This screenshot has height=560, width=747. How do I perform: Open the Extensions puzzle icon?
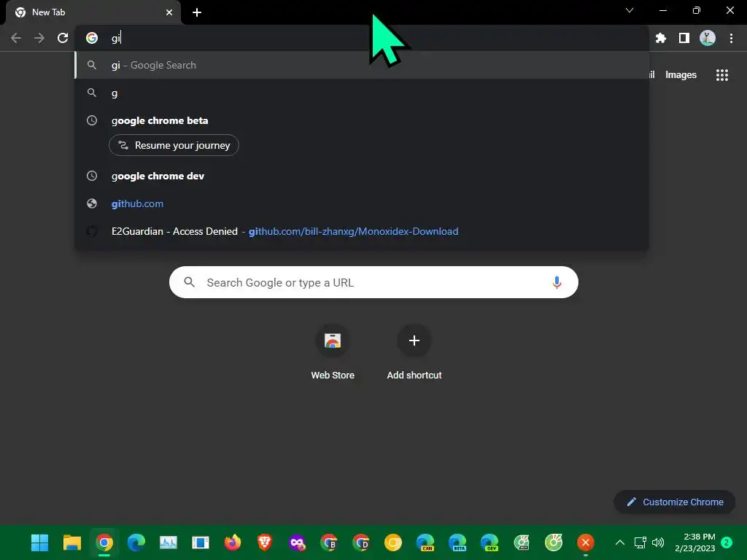661,38
